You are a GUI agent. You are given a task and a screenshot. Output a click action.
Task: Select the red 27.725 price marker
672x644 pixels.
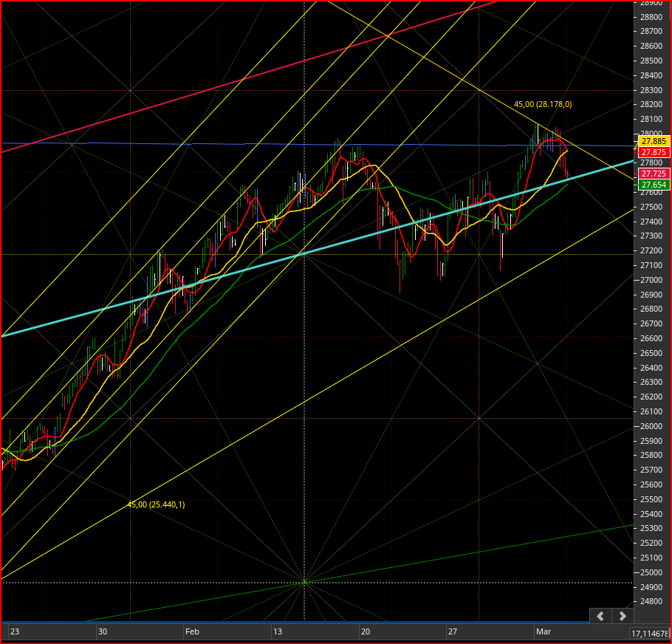(654, 174)
